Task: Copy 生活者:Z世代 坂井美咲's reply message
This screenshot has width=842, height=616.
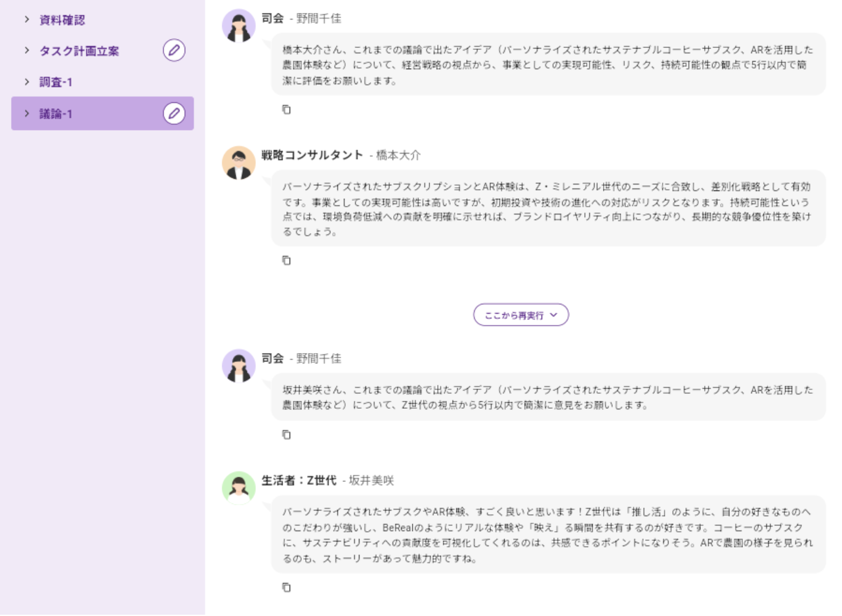Action: [x=286, y=587]
